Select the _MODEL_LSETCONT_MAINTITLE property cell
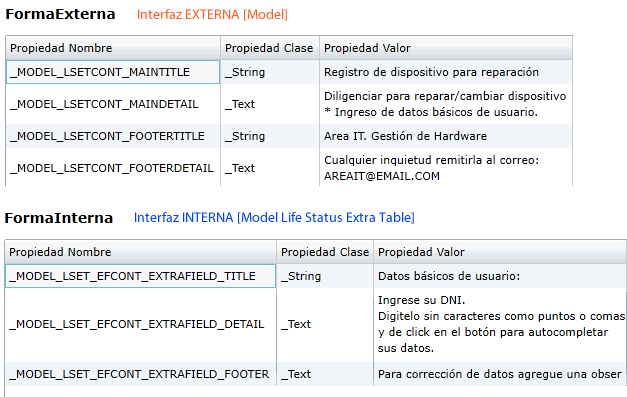627x397 pixels. (x=113, y=72)
